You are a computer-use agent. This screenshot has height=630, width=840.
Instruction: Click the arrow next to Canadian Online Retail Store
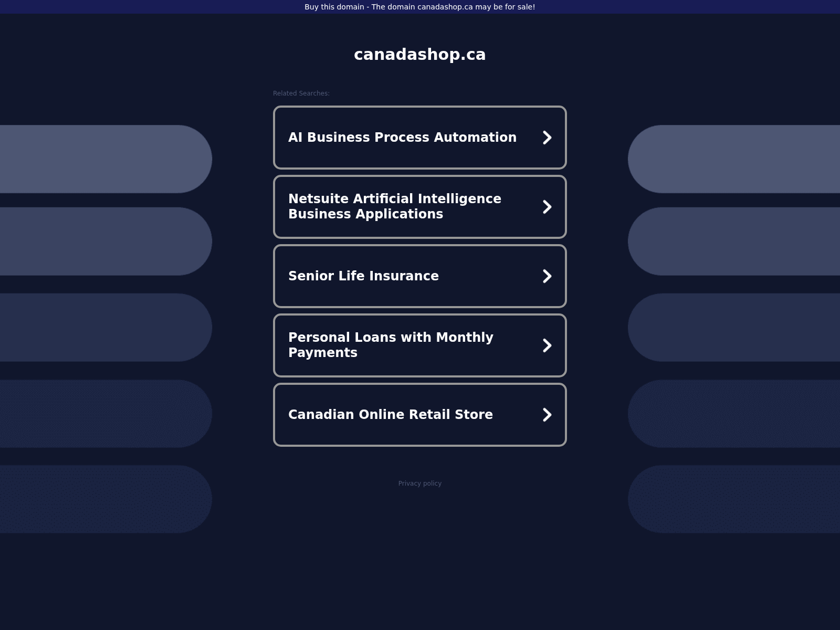[x=547, y=415]
